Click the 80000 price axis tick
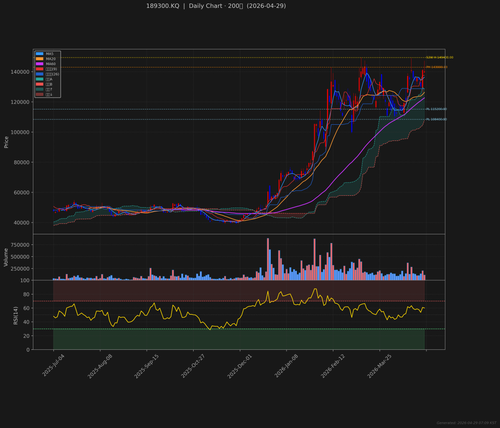The width and height of the screenshot is (500, 428). click(21, 162)
